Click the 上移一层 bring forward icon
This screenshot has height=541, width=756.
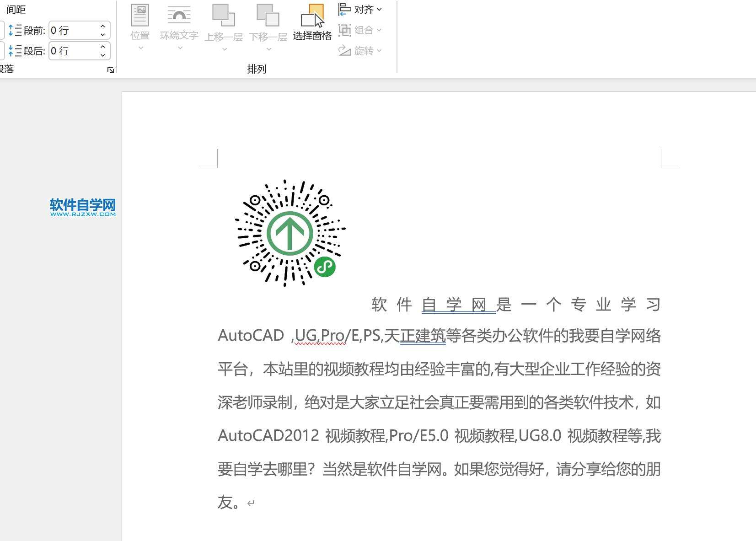[224, 15]
